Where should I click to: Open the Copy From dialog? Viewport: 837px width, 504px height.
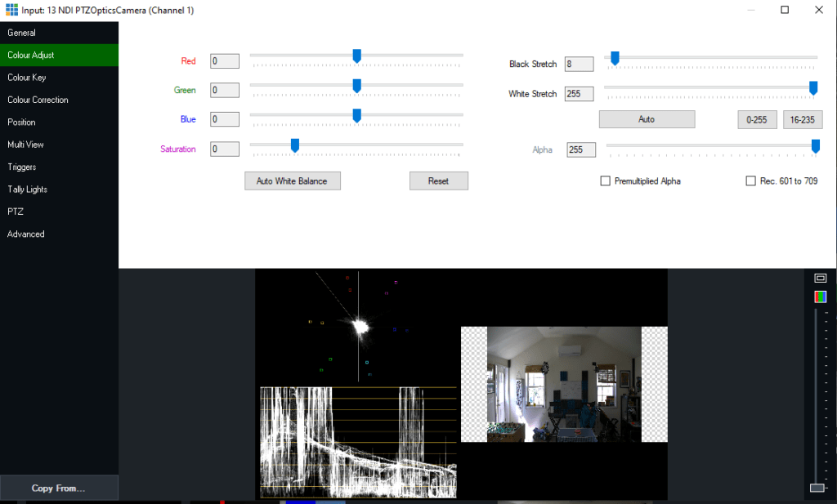click(x=59, y=488)
